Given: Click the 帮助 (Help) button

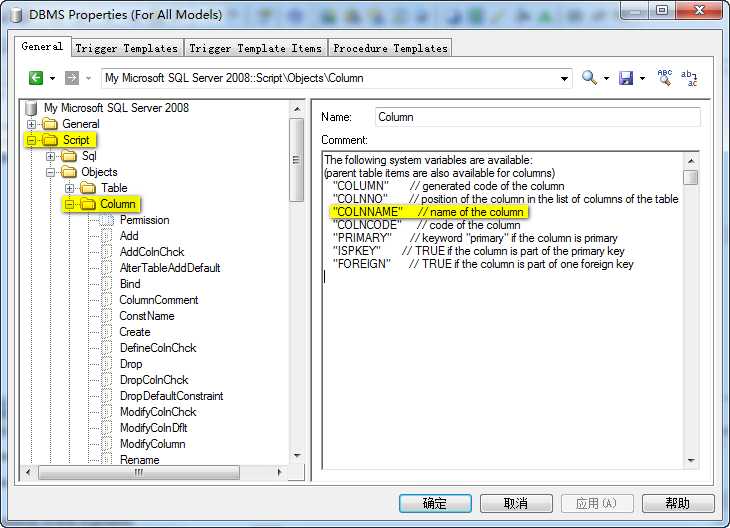Looking at the screenshot, I should point(678,503).
